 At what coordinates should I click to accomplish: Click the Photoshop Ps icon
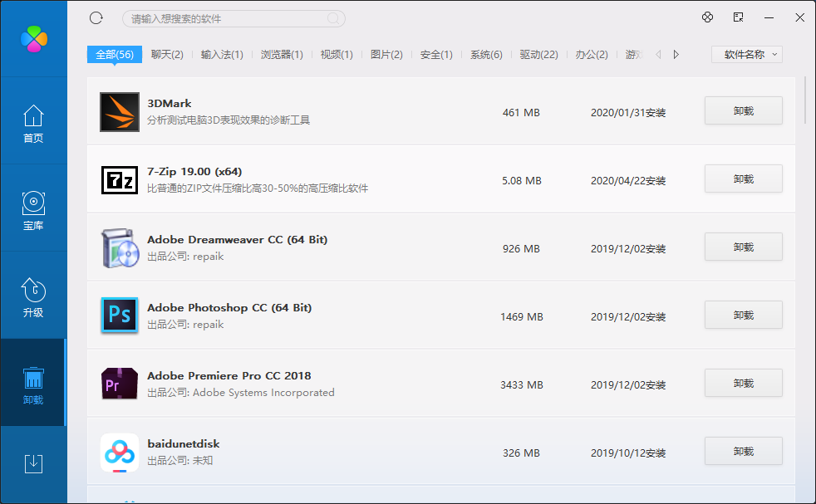coord(120,315)
